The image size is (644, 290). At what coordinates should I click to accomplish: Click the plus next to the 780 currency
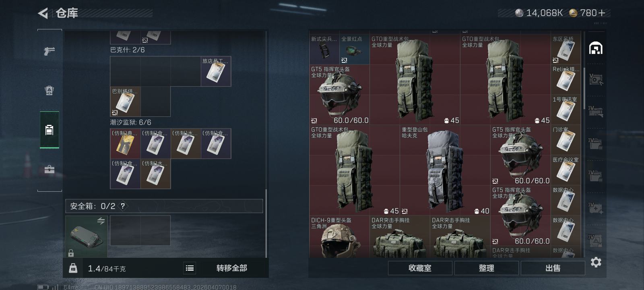[602, 13]
